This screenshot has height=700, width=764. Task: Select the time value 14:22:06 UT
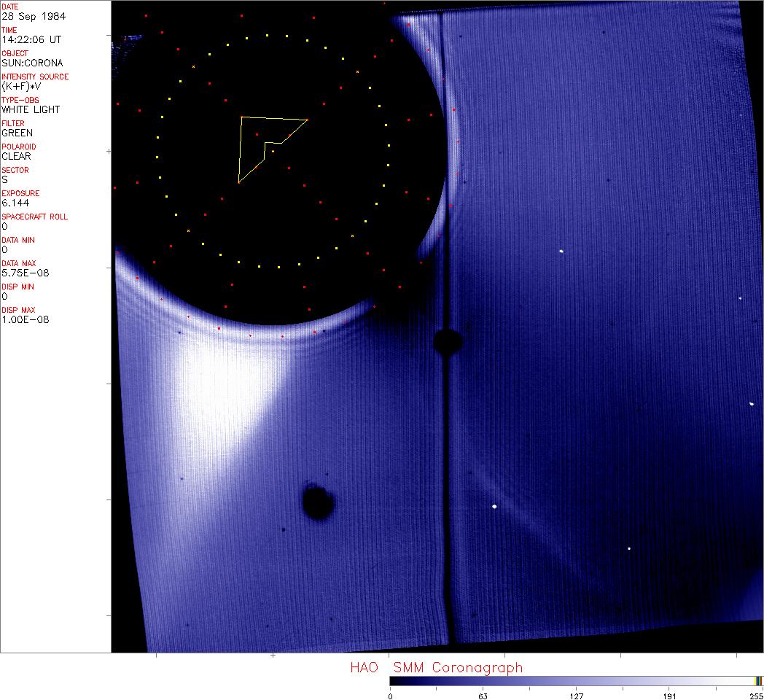click(x=31, y=39)
